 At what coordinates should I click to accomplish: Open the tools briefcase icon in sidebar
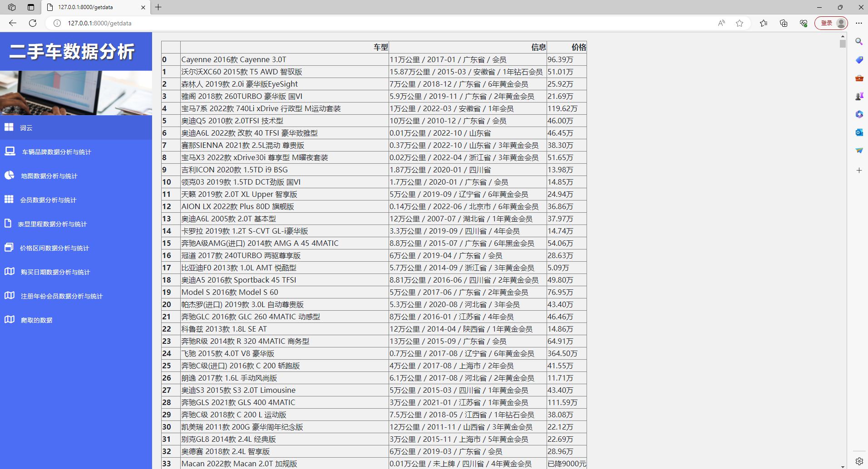tap(859, 78)
